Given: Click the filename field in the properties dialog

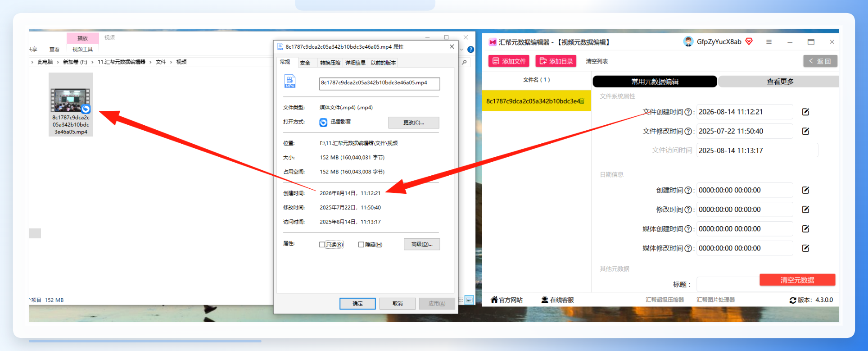Looking at the screenshot, I should click(380, 83).
